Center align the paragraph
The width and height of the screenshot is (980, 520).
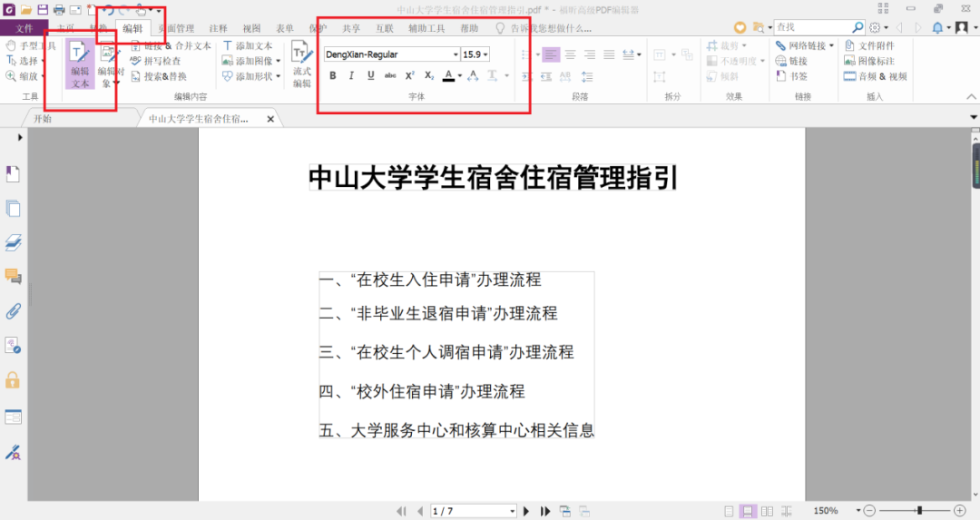point(570,54)
